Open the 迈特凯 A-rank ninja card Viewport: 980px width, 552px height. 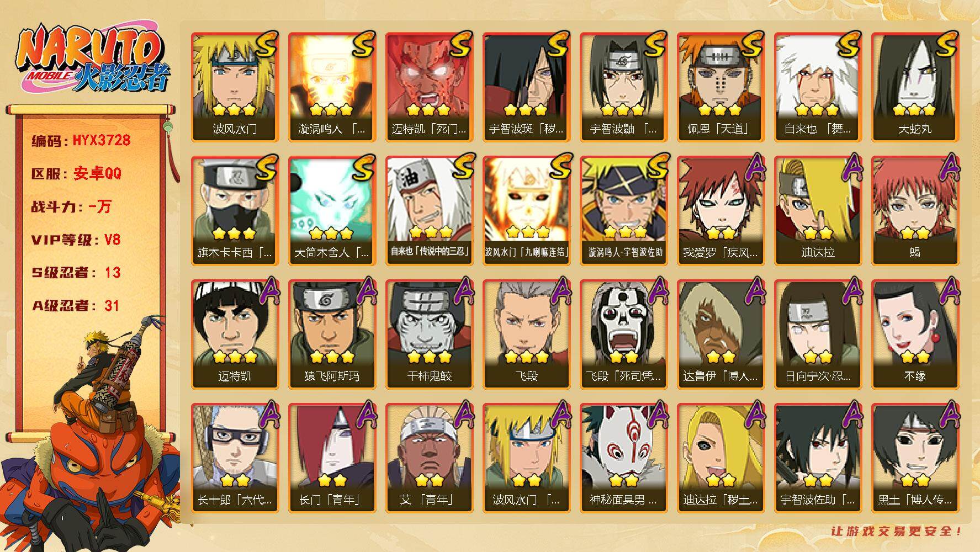point(235,335)
